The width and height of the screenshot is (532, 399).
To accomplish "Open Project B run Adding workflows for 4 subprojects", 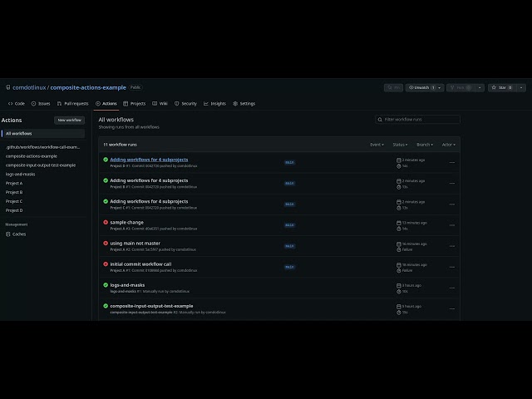I will [149, 180].
